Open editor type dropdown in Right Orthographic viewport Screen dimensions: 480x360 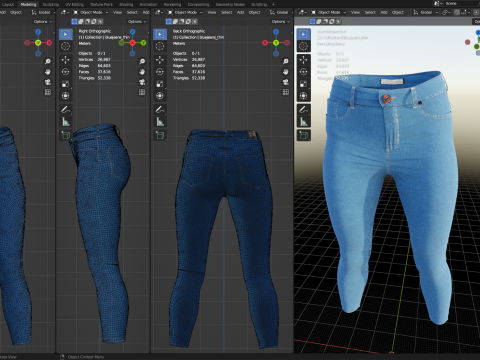tap(64, 12)
